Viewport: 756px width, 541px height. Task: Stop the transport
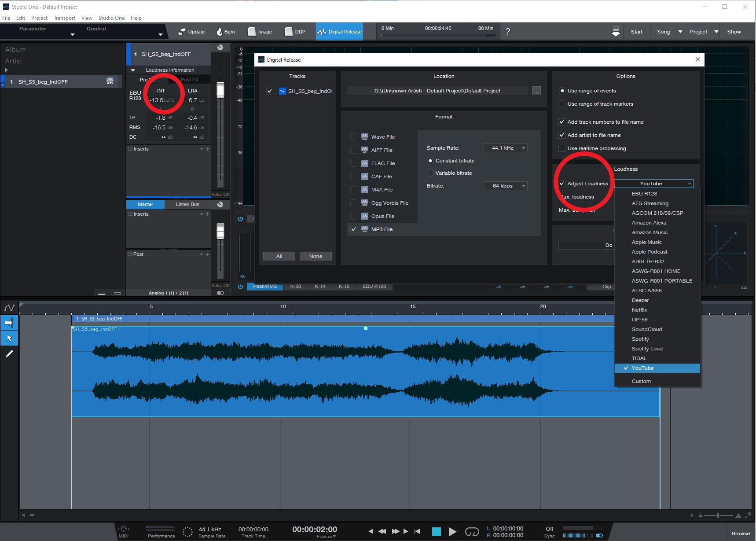437,532
